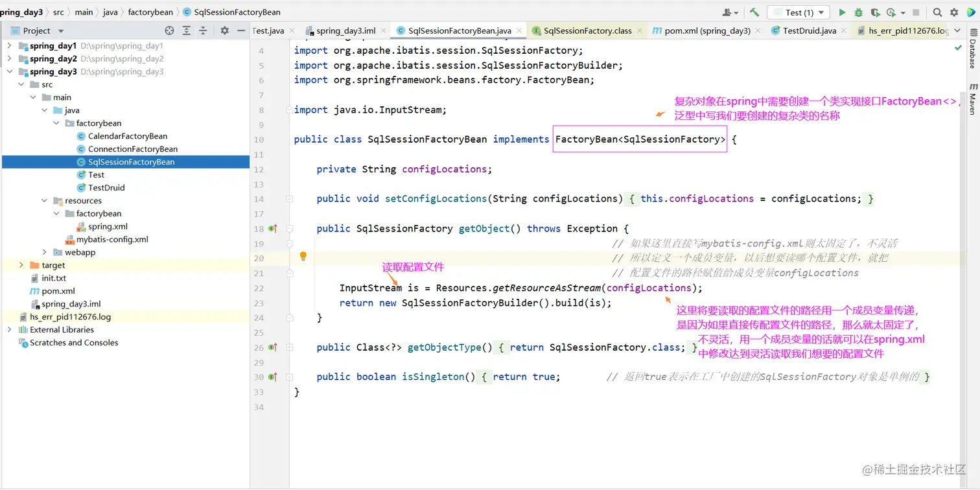Open the Database tool window
Image resolution: width=980 pixels, height=490 pixels.
972,49
